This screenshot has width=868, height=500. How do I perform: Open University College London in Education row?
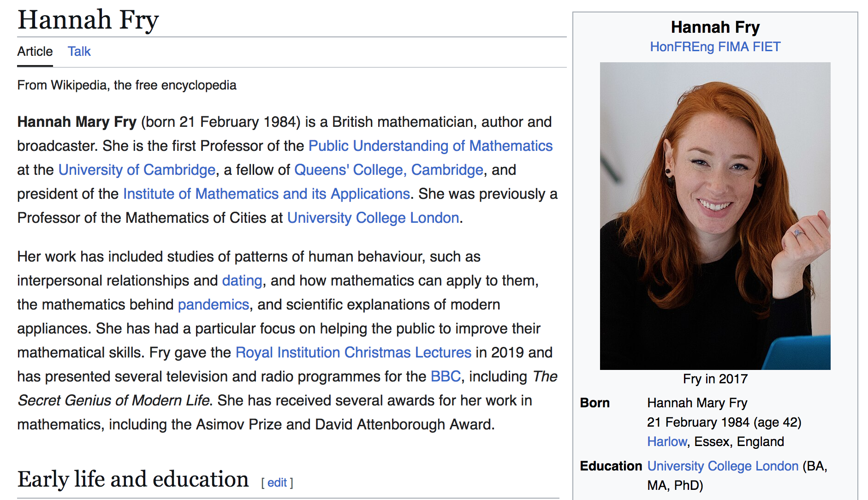tap(723, 466)
